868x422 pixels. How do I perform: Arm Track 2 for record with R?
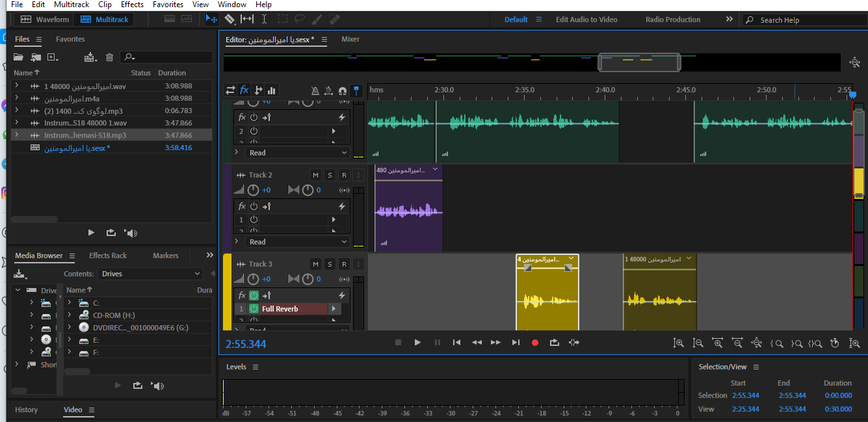point(344,175)
